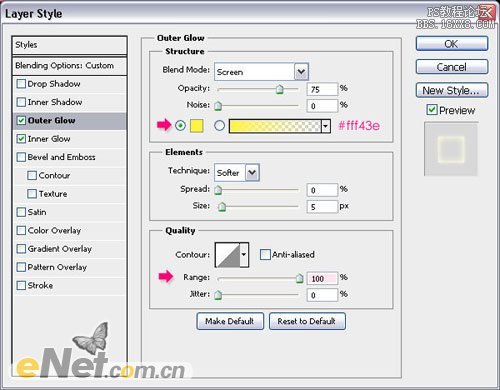Open the Blend Mode dropdown arrow
Viewport: 500px width, 390px height.
click(x=301, y=72)
